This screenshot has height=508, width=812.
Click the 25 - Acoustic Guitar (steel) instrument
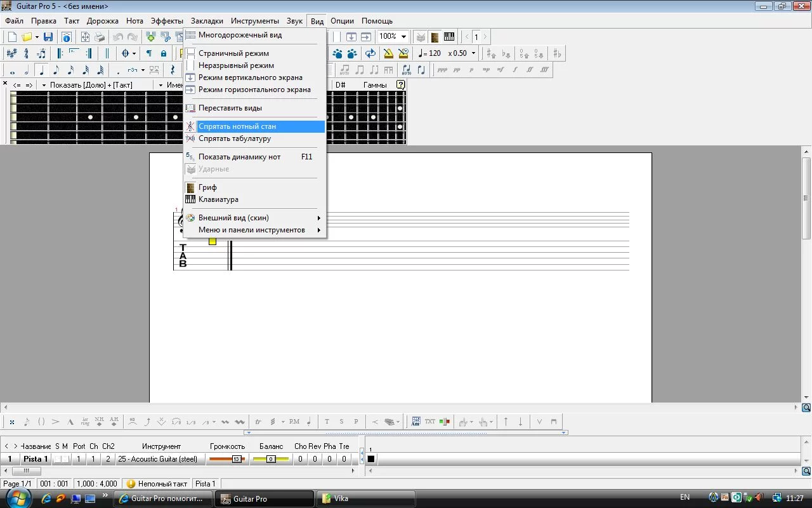tap(157, 459)
